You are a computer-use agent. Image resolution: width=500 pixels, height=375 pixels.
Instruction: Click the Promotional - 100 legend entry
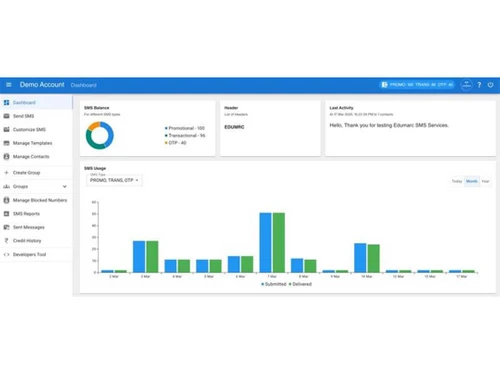(x=185, y=128)
